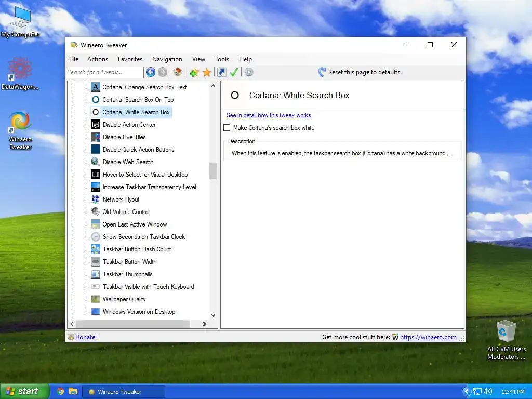Click the greyed Forward navigation arrow
Screen dimensions: 532x399
tap(163, 72)
